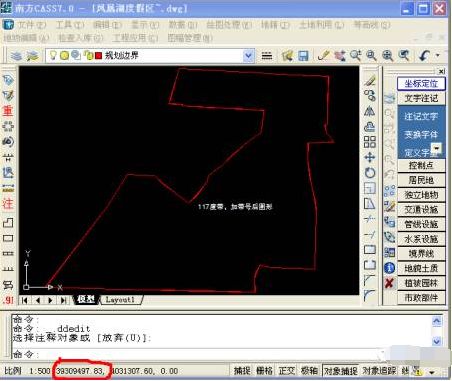The width and height of the screenshot is (452, 381).
Task: Select the mirror triangles tool
Action: pyautogui.click(x=370, y=111)
